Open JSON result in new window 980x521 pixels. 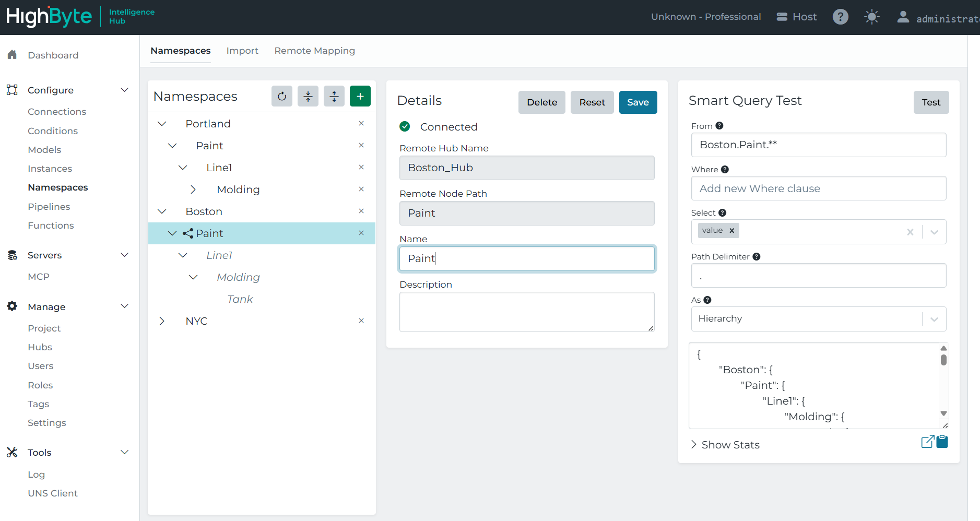[x=927, y=442]
